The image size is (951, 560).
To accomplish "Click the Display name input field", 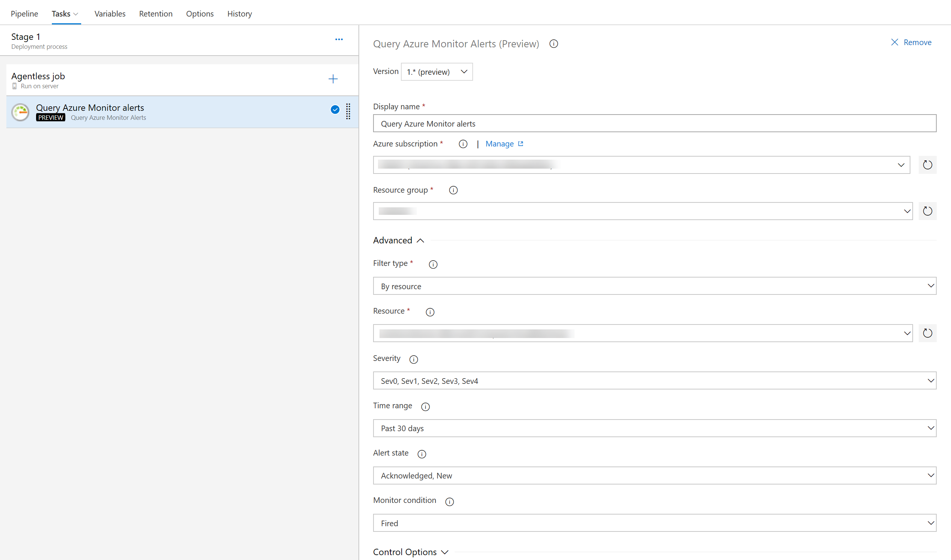I will pos(655,123).
